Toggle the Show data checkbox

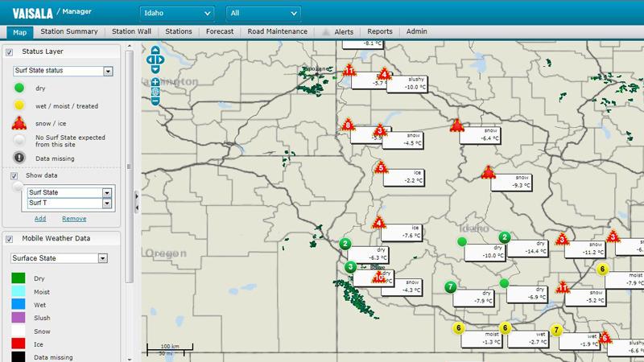(x=14, y=175)
